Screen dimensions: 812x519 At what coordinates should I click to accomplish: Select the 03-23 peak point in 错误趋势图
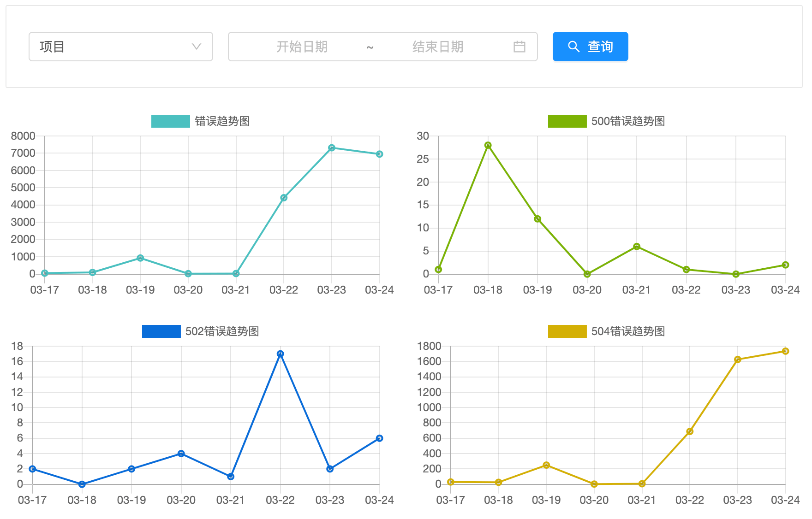click(x=332, y=148)
